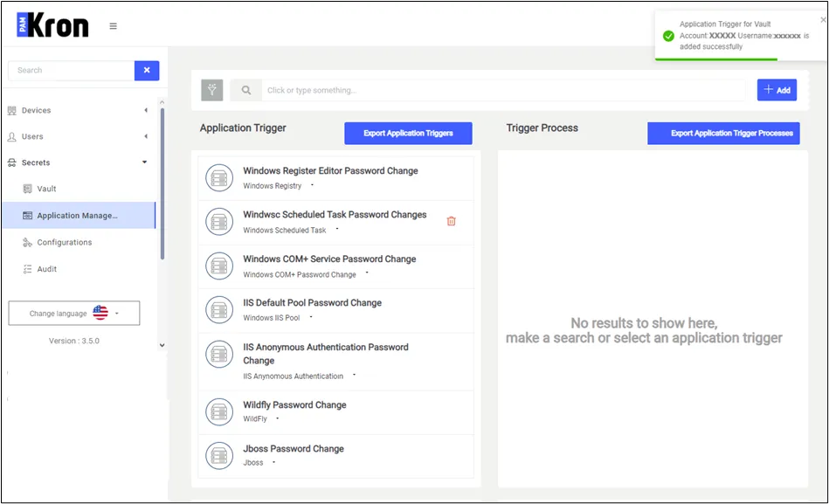Image resolution: width=829 pixels, height=504 pixels.
Task: Expand the Users menu arrow
Action: click(x=145, y=136)
